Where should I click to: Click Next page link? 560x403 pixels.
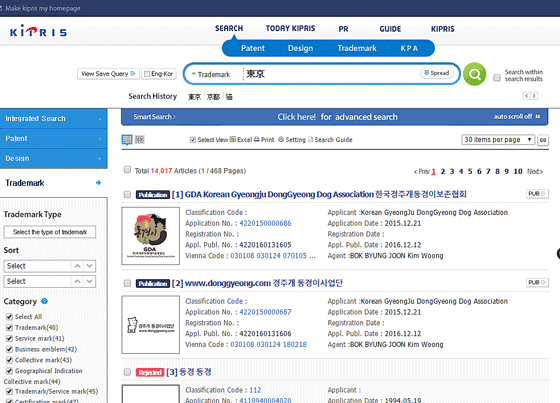click(x=535, y=171)
